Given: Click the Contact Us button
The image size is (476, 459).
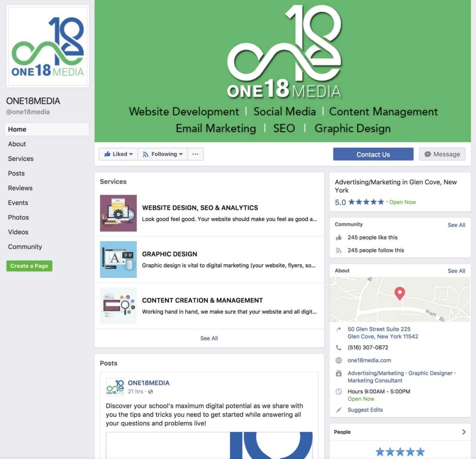Looking at the screenshot, I should point(373,154).
